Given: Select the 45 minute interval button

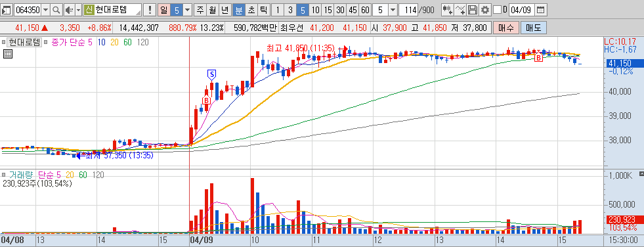Looking at the screenshot, I should click(x=353, y=9).
